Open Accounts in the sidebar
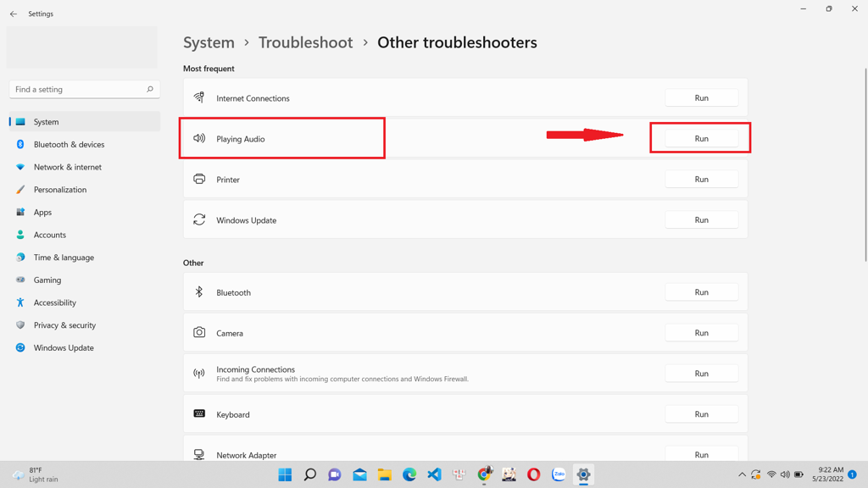 [x=85, y=235]
